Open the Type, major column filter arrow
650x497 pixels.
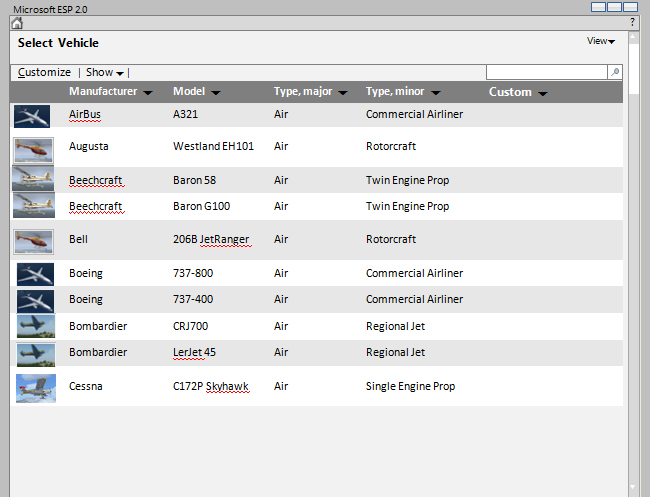tap(342, 93)
